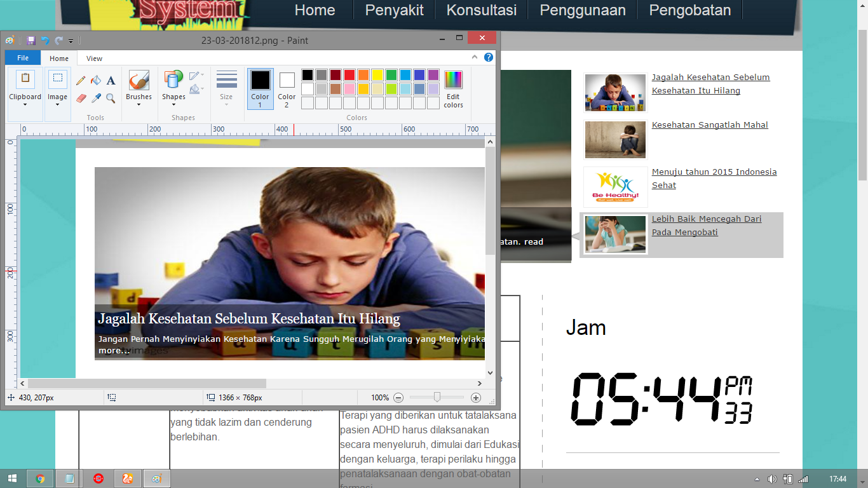Select the Pencil tool in Paint
The width and height of the screenshot is (868, 488).
click(81, 81)
